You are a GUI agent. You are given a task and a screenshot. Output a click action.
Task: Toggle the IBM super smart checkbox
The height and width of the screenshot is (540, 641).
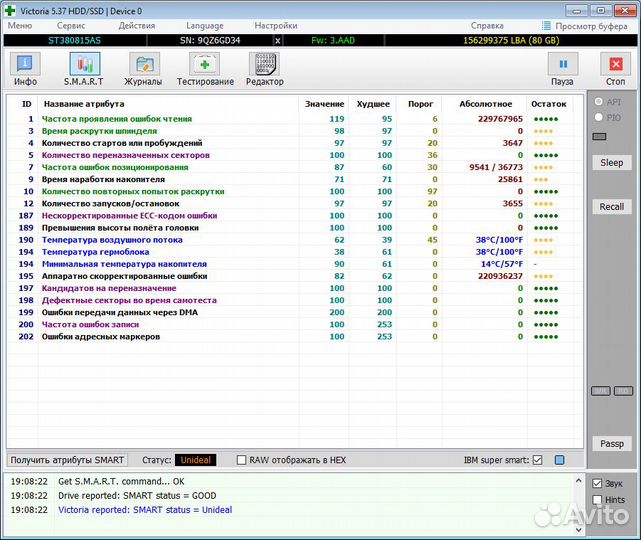click(x=538, y=460)
